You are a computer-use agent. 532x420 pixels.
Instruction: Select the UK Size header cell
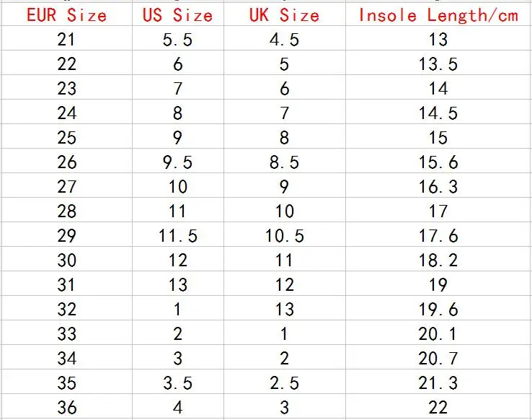pos(285,14)
